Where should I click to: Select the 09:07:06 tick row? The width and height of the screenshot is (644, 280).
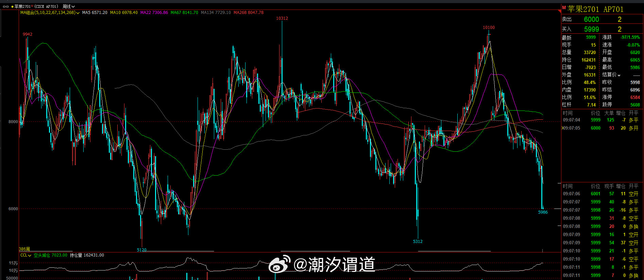[601, 194]
